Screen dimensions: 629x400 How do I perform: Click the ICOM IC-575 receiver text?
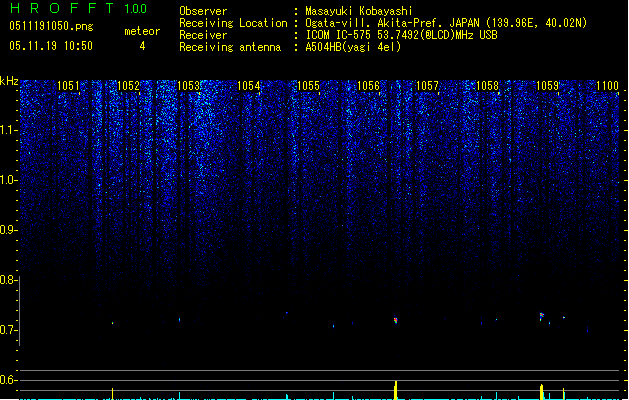(401, 35)
